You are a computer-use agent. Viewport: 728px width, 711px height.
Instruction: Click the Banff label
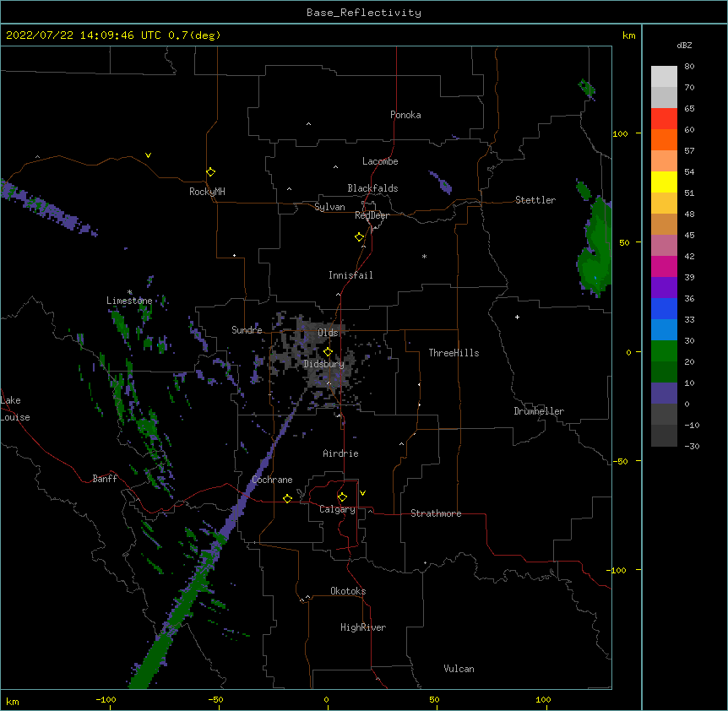pos(105,479)
